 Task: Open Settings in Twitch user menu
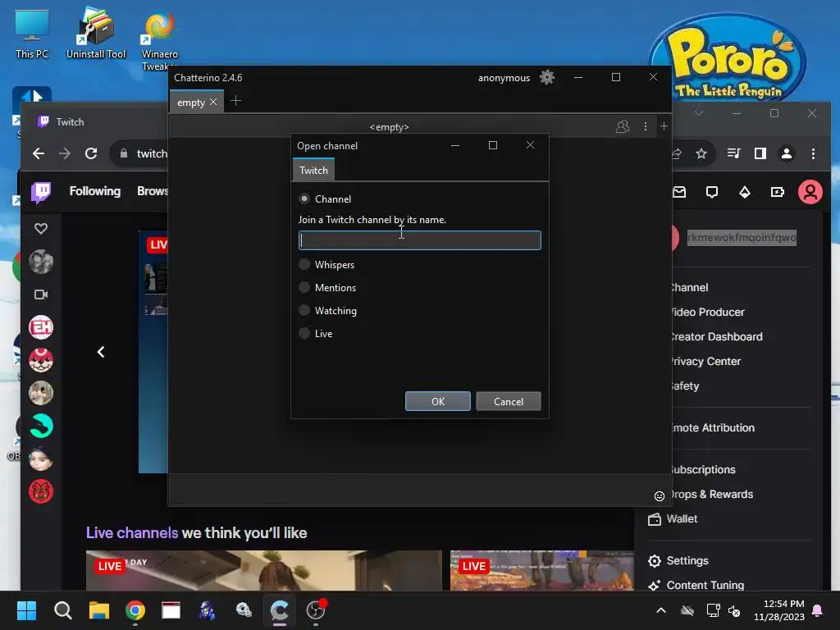(x=678, y=561)
